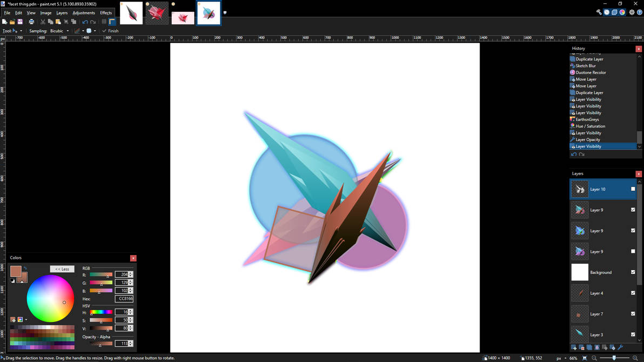Select Sketch Blur history entry

click(x=602, y=66)
